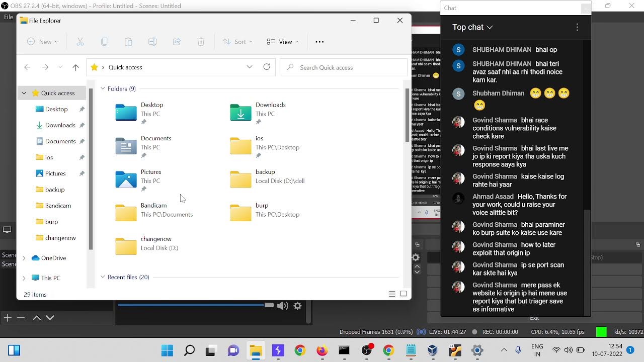Click the Rename icon in File Explorer toolbar
The width and height of the screenshot is (644, 362).
[152, 42]
